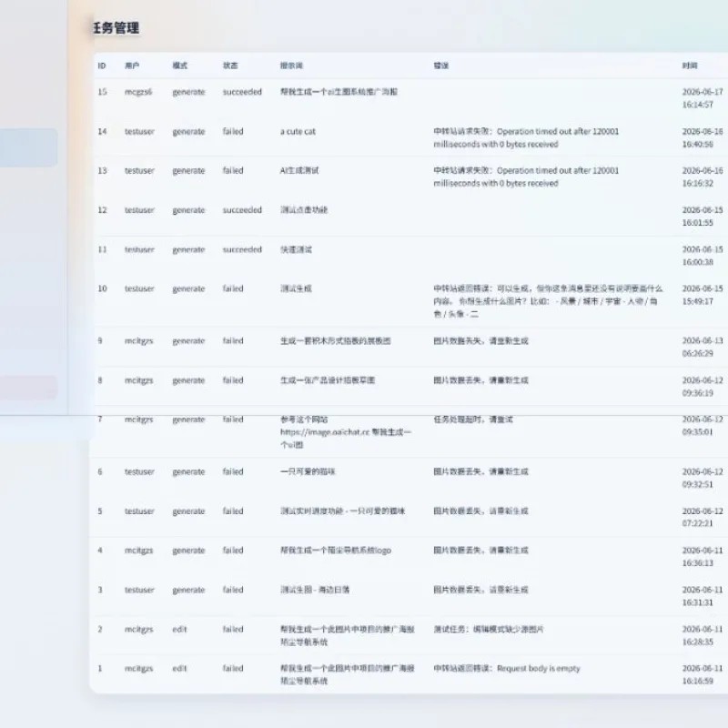
Task: Click the 'a cute cat' prompt text
Action: pos(298,131)
